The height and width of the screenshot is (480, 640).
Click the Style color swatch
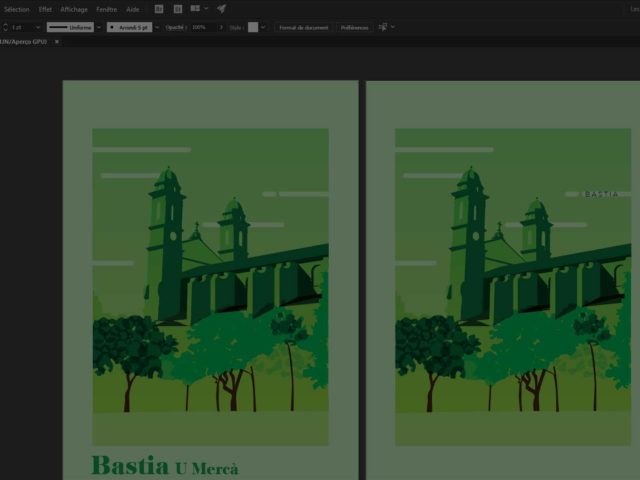[253, 27]
